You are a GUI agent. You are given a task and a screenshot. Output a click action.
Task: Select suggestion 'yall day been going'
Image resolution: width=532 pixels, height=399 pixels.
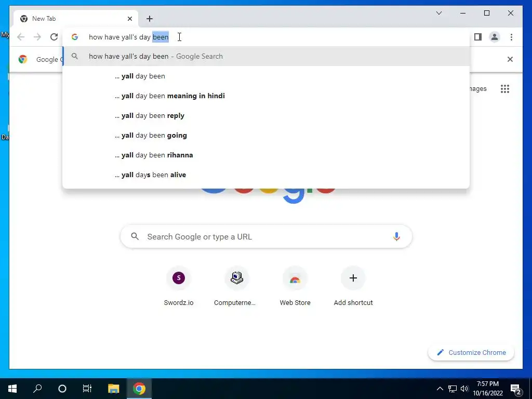[267, 135]
